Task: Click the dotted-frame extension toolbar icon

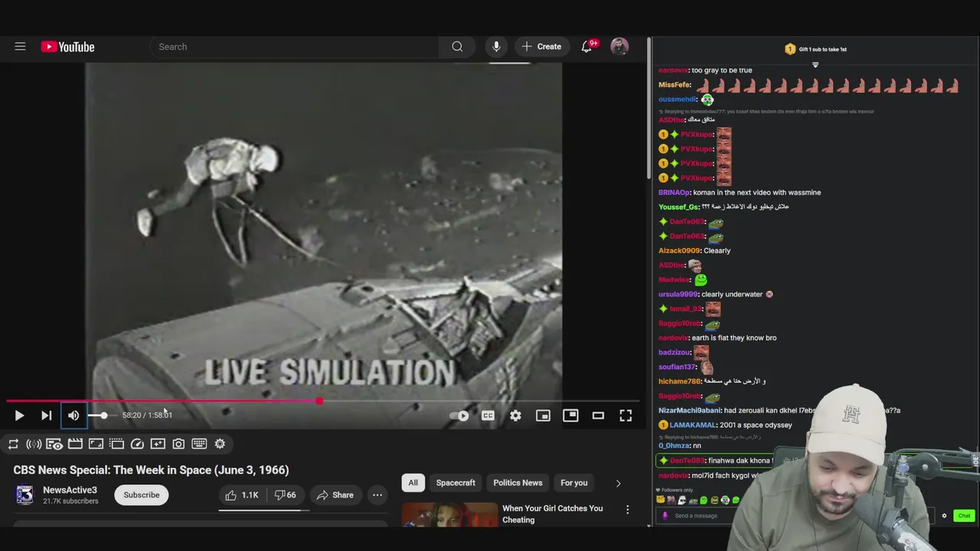Action: 116,444
